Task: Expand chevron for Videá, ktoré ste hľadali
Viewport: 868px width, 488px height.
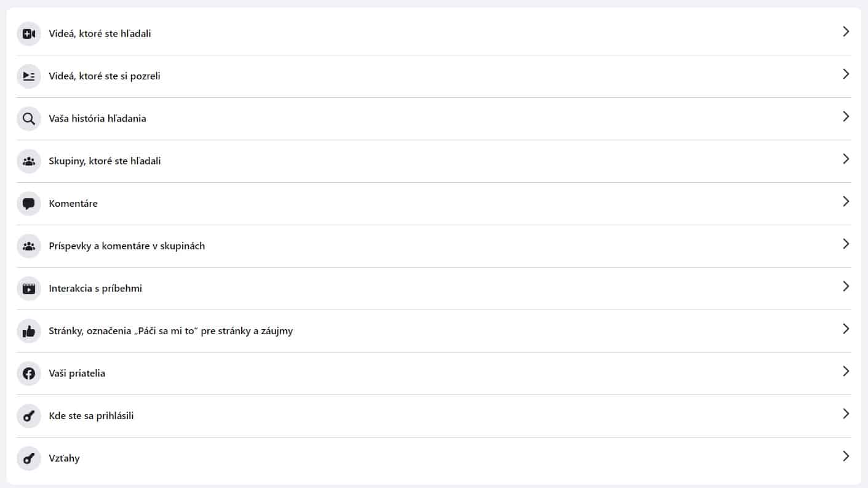Action: pyautogui.click(x=846, y=31)
